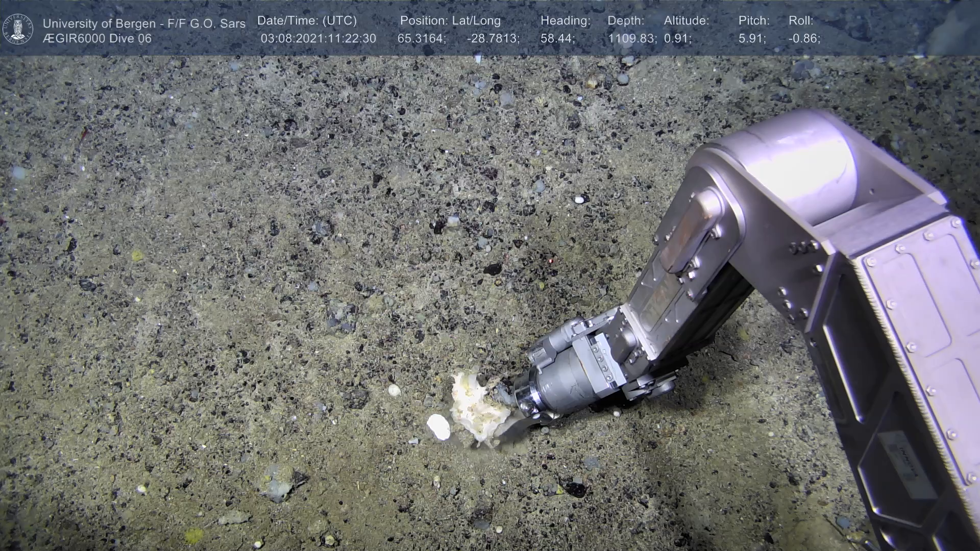Click the pitch value 5.91
Image resolution: width=980 pixels, height=551 pixels.
[x=752, y=39]
